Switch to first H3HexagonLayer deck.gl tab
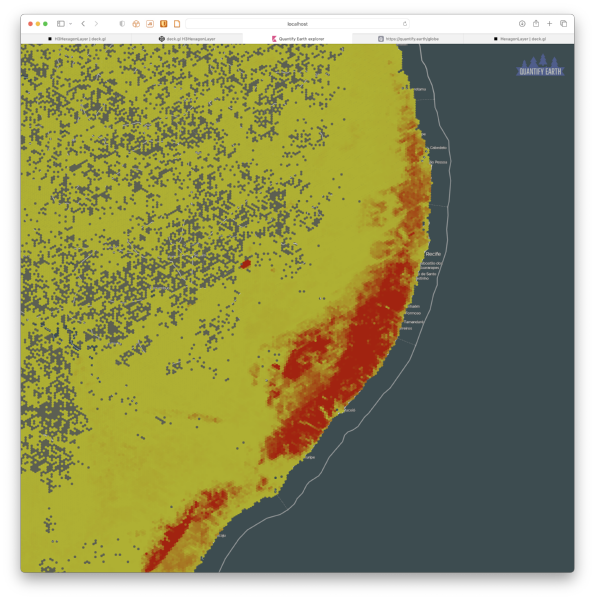This screenshot has width=595, height=600. (x=77, y=39)
